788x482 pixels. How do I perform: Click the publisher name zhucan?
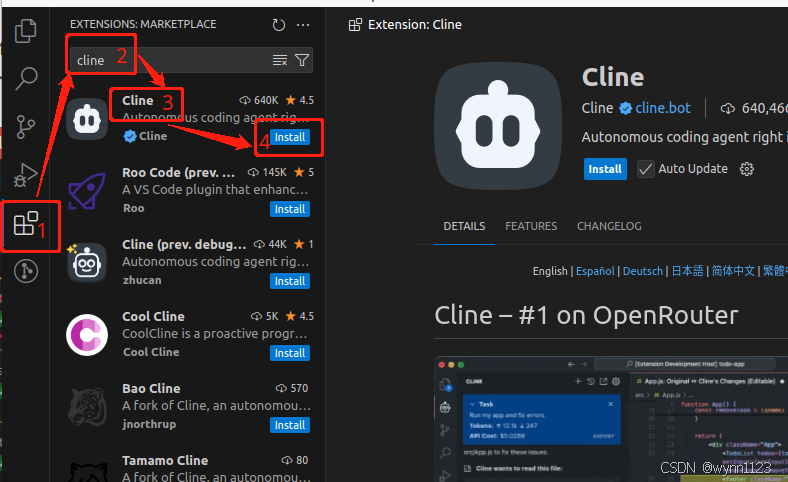coord(142,280)
